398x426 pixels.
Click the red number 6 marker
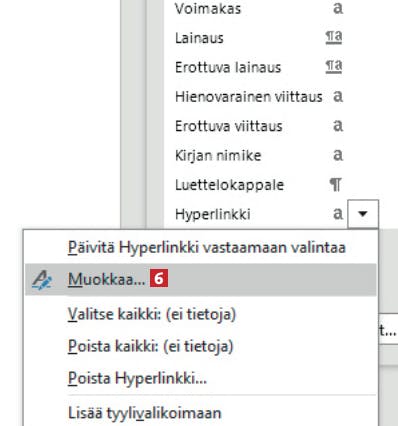159,278
